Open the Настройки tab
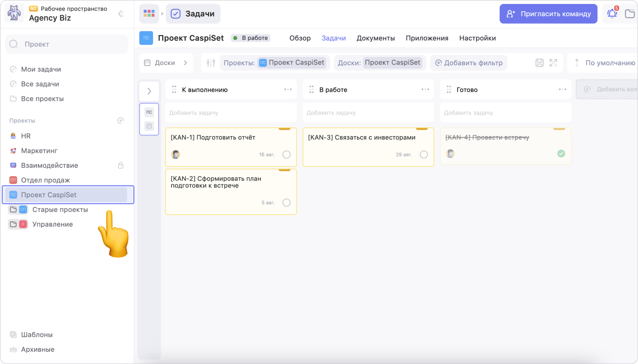This screenshot has width=638, height=364. (477, 38)
